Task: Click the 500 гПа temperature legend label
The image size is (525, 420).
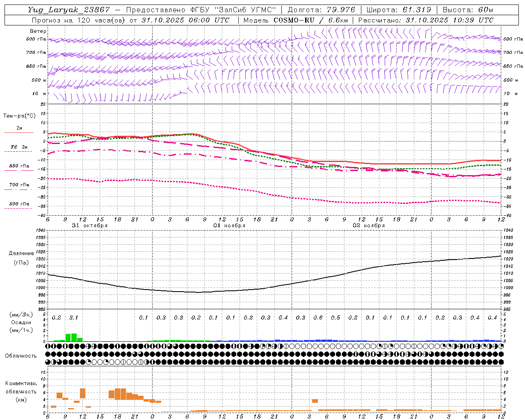Action: click(x=19, y=203)
